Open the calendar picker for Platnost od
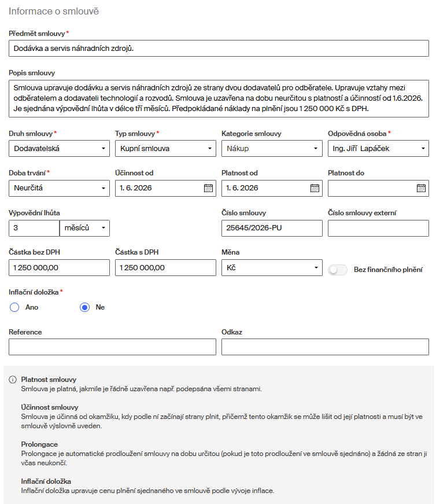The image size is (436, 504). [x=315, y=188]
